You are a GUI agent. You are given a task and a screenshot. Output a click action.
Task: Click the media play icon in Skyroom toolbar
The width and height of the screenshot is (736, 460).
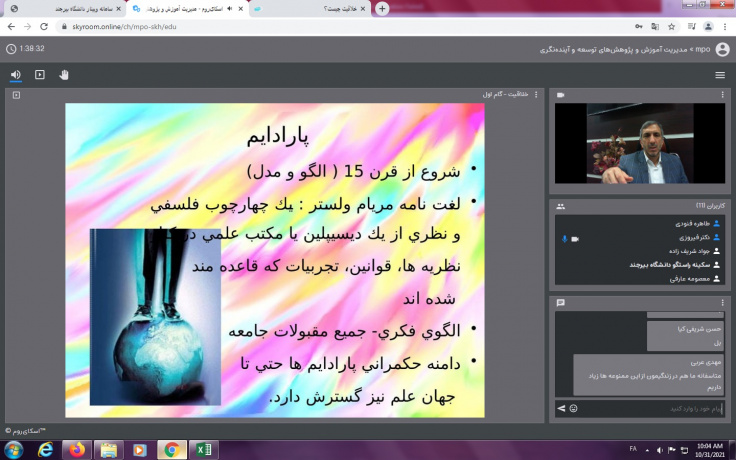(40, 75)
